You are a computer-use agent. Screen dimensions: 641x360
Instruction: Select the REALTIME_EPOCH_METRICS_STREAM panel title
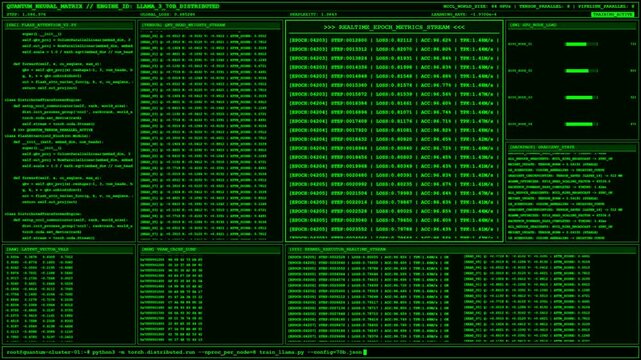394,27
